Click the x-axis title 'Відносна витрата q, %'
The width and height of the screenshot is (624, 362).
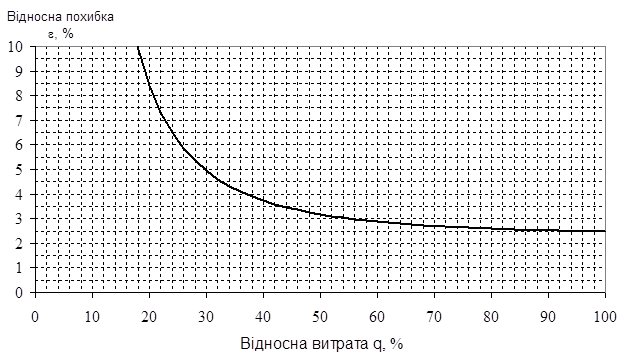tap(322, 344)
